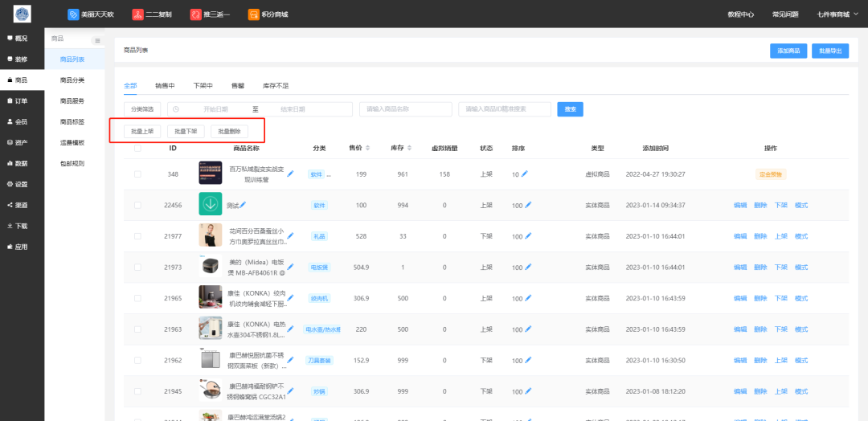Focus the product ID exact search field
Viewport: 868px width, 421px height.
tap(504, 109)
